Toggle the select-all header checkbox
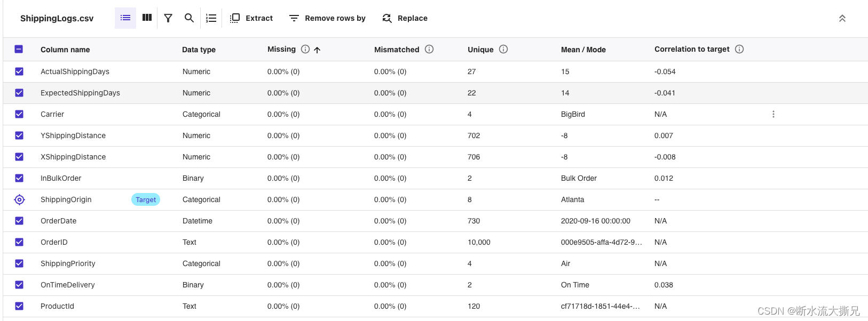Screen dimensions: 868x321 point(19,49)
